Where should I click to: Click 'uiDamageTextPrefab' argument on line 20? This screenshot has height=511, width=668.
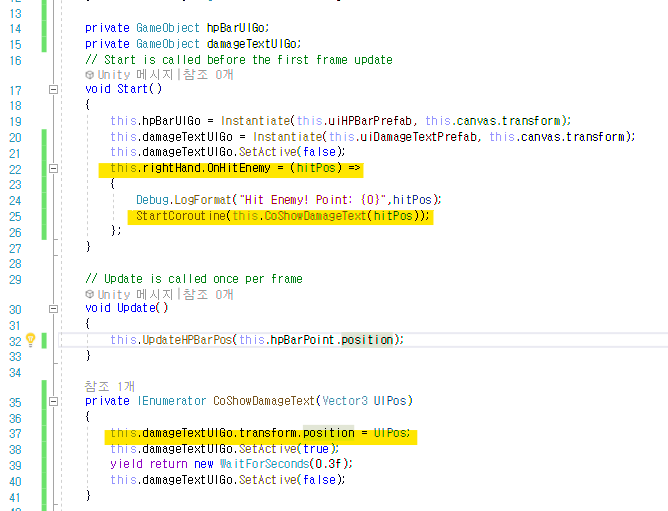pyautogui.click(x=418, y=136)
